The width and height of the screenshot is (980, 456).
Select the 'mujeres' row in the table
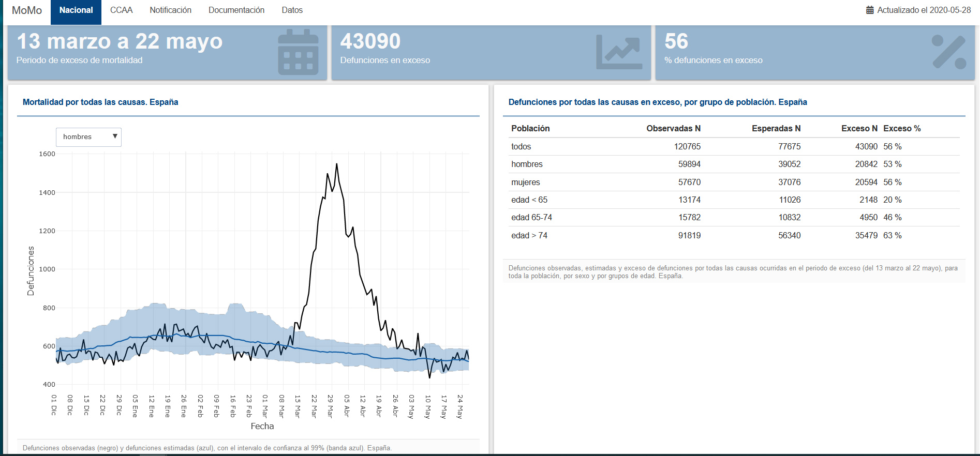coord(734,182)
